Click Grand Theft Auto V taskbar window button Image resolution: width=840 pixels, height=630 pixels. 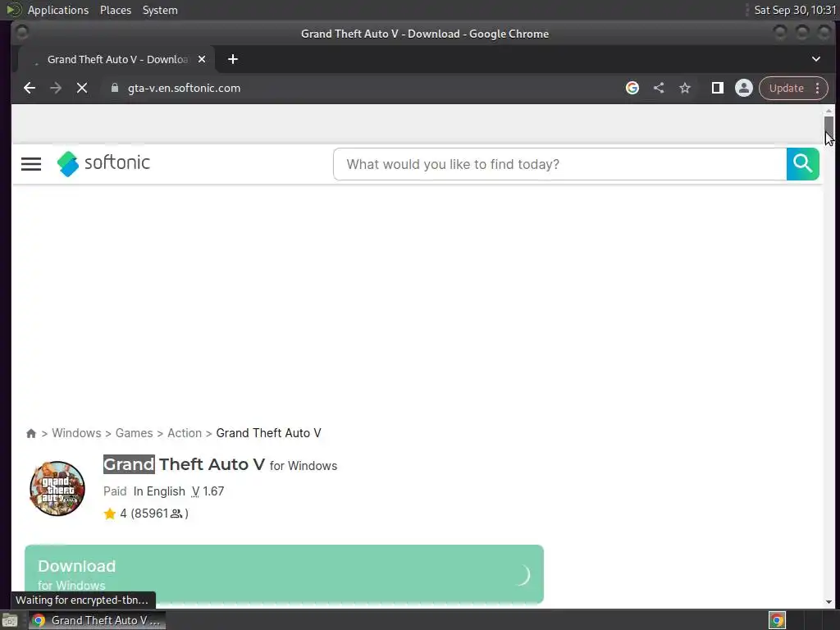(x=97, y=620)
